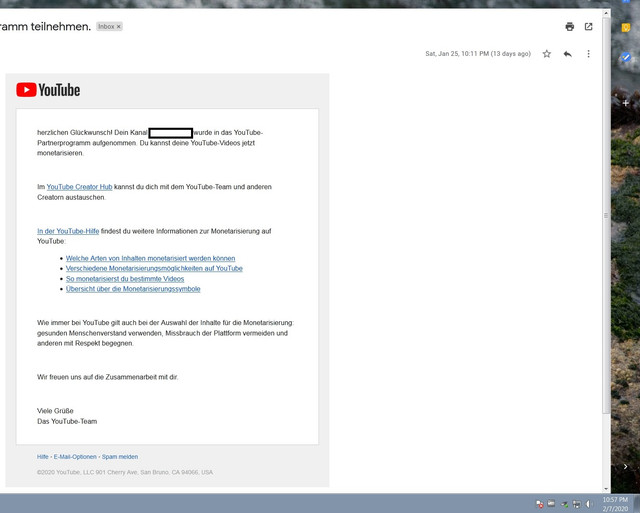Screen dimensions: 640x513
Task: Open "Verschiedene Monetarisierungsmöglichkeiten auf YouTube" link
Action: tap(154, 269)
